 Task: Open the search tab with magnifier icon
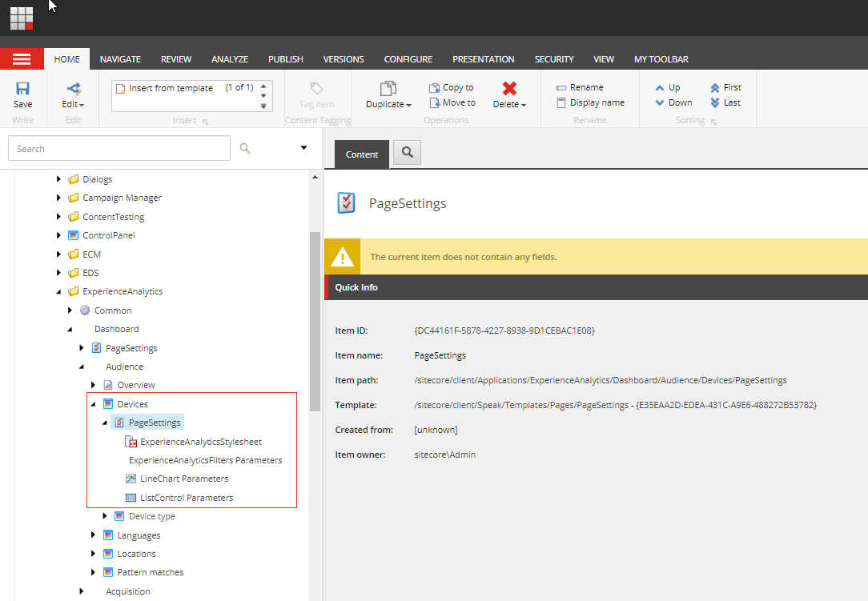point(407,152)
